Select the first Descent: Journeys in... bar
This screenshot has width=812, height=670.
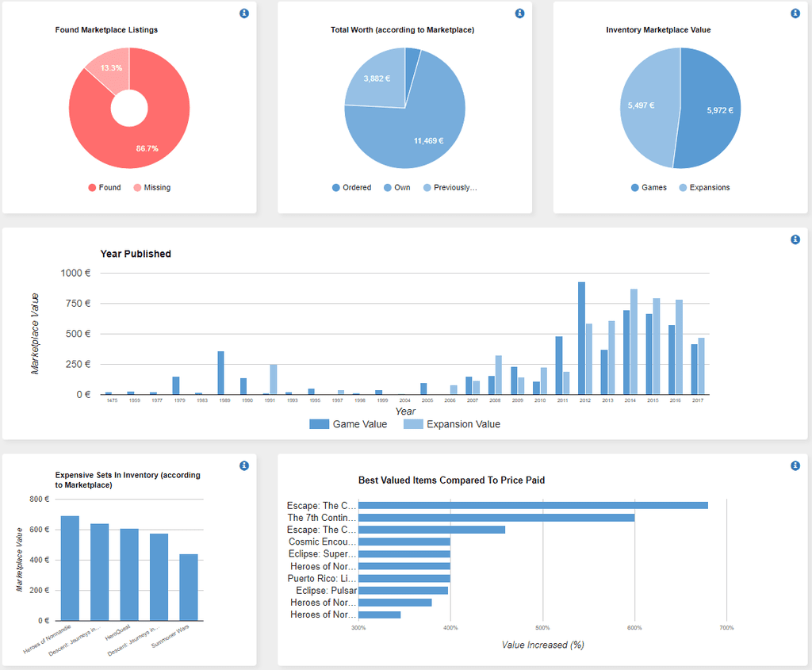pos(99,572)
